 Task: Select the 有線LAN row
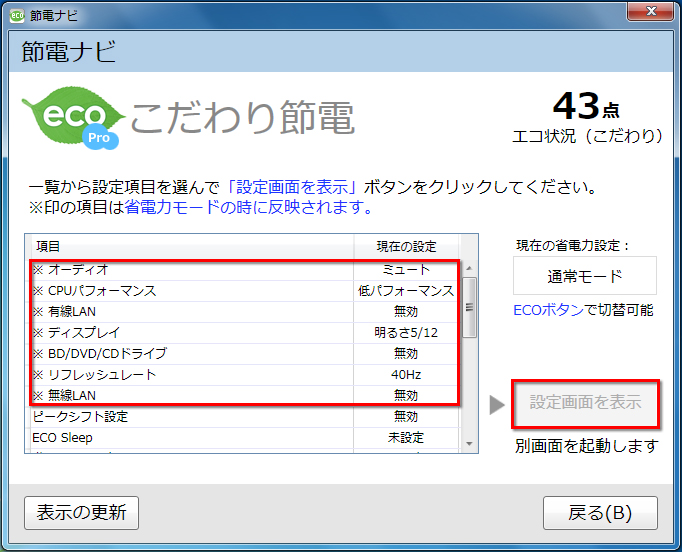click(245, 311)
